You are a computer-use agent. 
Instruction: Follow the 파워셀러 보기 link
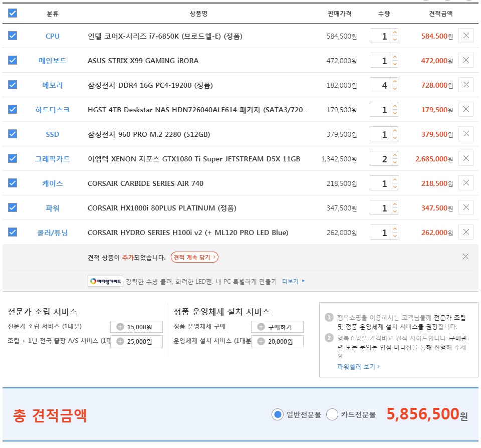click(x=358, y=367)
